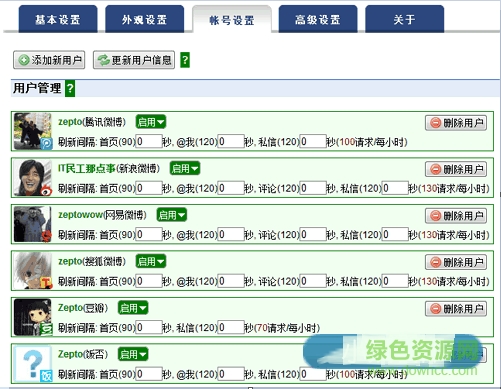501x389 pixels.
Task: Click the 首页 interval field for zepto(搜狐微博)
Action: tap(149, 281)
